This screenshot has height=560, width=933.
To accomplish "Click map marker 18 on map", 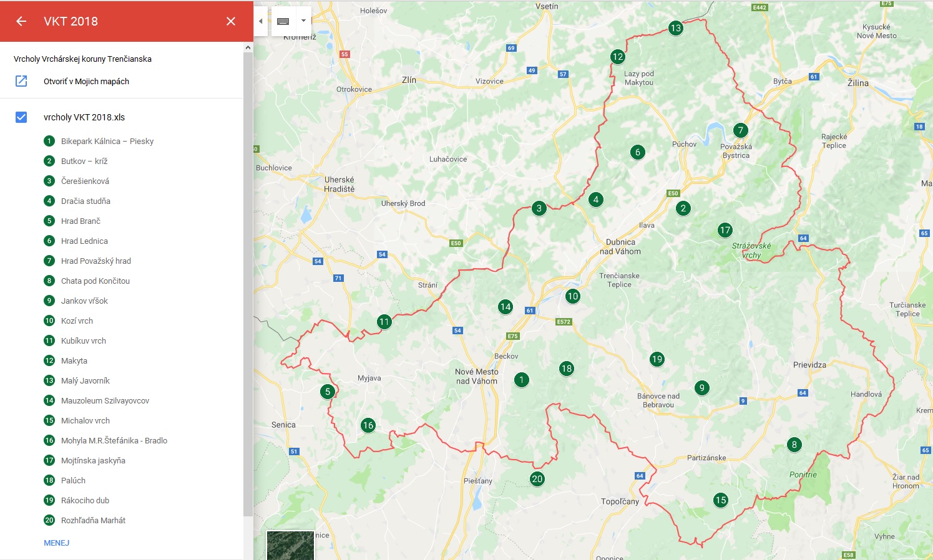I will click(x=567, y=369).
